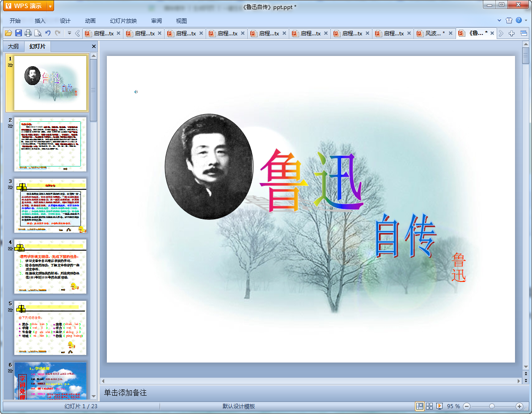The width and height of the screenshot is (532, 414).
Task: Zoom out with the minus button
Action: [467, 406]
